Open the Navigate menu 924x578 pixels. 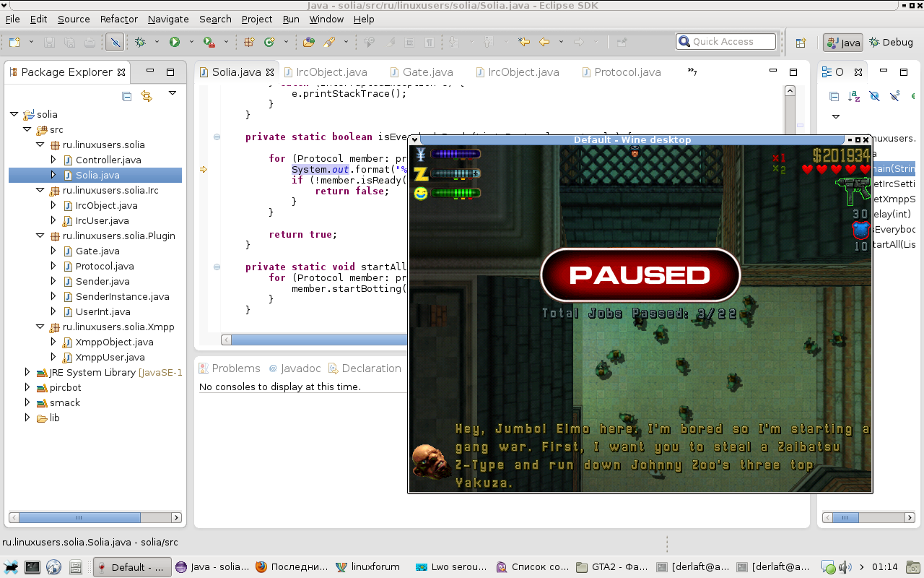click(168, 19)
